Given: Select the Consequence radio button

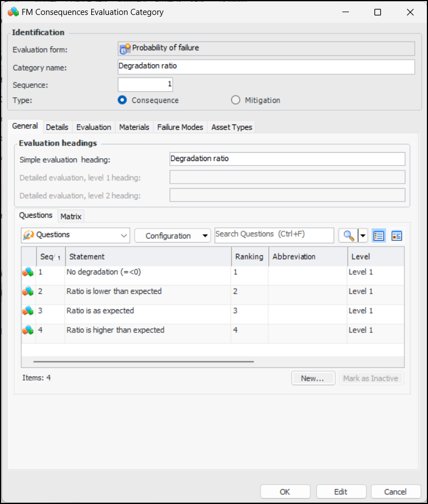Looking at the screenshot, I should pyautogui.click(x=122, y=100).
